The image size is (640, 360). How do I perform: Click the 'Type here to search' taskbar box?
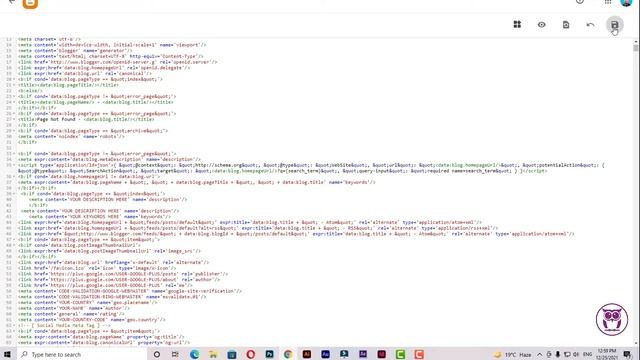coord(82,354)
